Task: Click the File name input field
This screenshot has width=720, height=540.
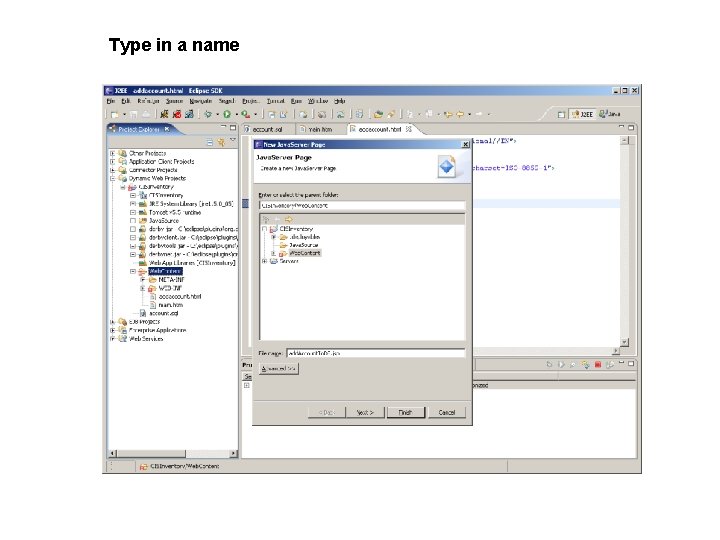Action: (376, 353)
